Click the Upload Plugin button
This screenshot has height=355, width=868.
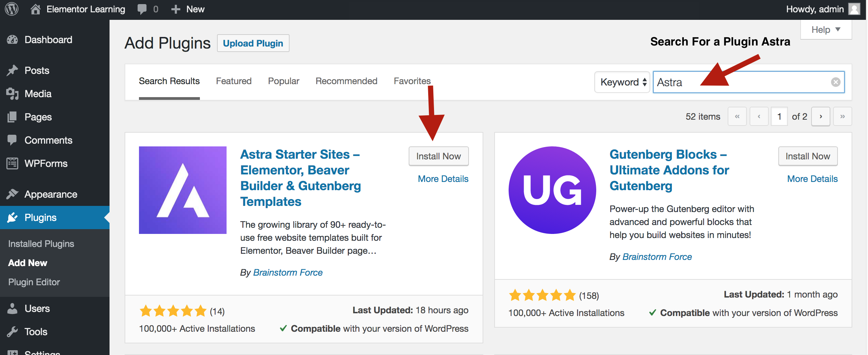[253, 43]
